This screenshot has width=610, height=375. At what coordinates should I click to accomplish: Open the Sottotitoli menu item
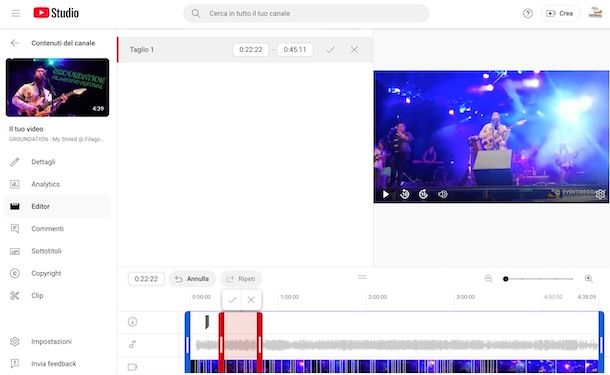57,251
